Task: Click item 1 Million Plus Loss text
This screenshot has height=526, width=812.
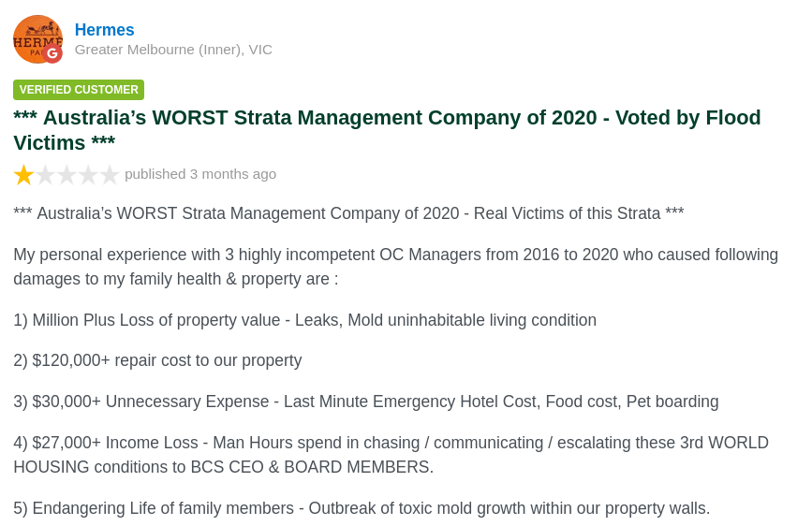Action: (x=305, y=320)
